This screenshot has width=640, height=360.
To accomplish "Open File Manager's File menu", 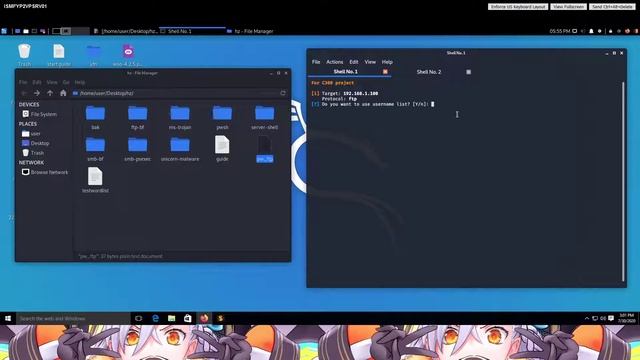I will [x=23, y=82].
